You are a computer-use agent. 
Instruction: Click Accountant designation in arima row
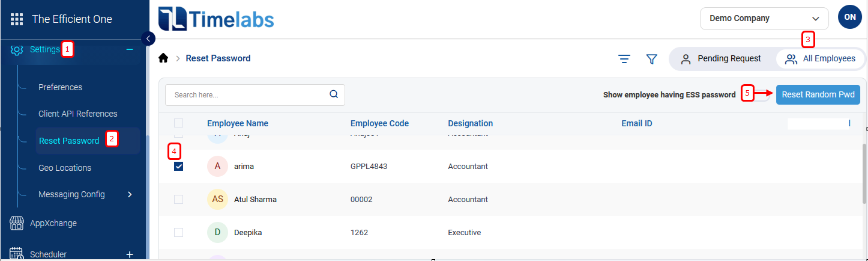(x=468, y=167)
